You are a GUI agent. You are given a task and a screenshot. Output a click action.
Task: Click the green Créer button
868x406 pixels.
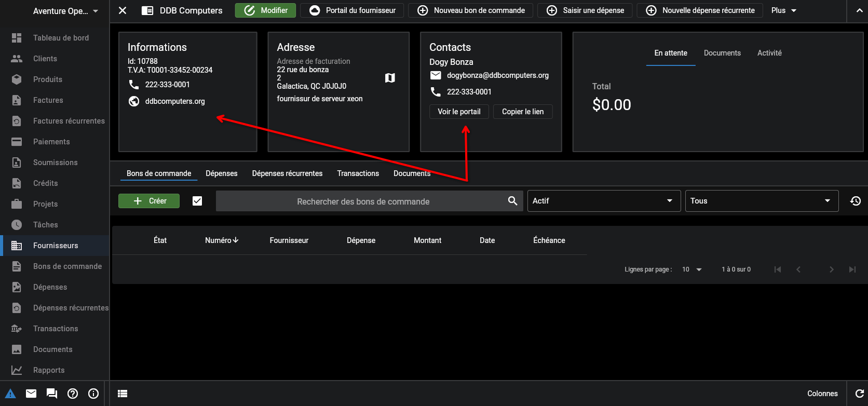tap(149, 201)
